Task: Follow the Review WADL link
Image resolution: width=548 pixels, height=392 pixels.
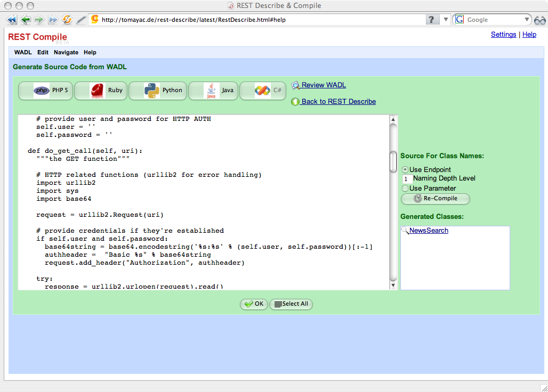Action: click(324, 85)
